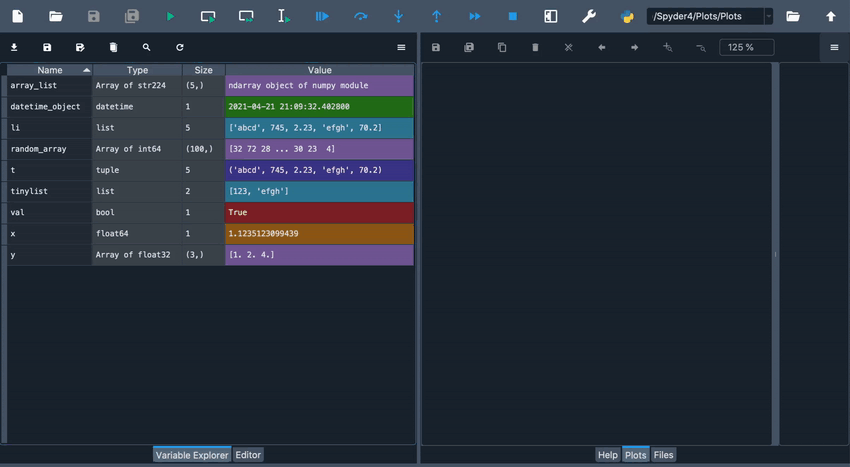Step out with the up arrow debug icon
The height and width of the screenshot is (467, 850).
pyautogui.click(x=436, y=16)
